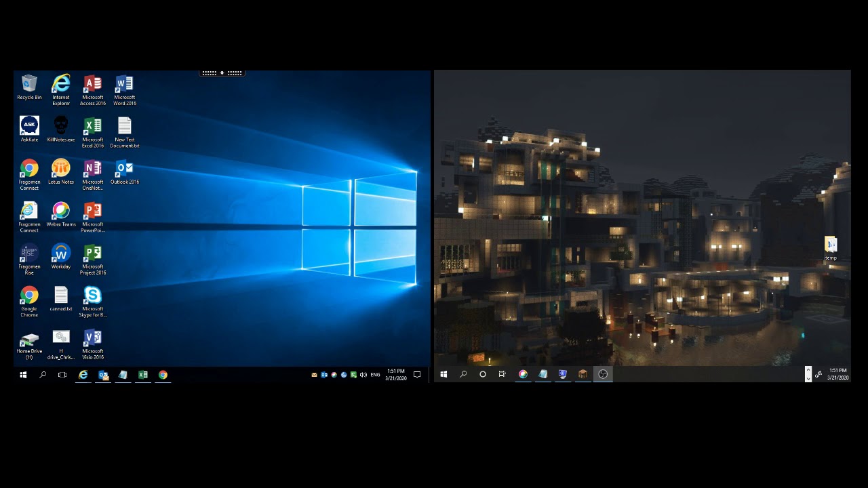Open search on right desktop taskbar
Image resolution: width=868 pixels, height=488 pixels.
tap(463, 374)
